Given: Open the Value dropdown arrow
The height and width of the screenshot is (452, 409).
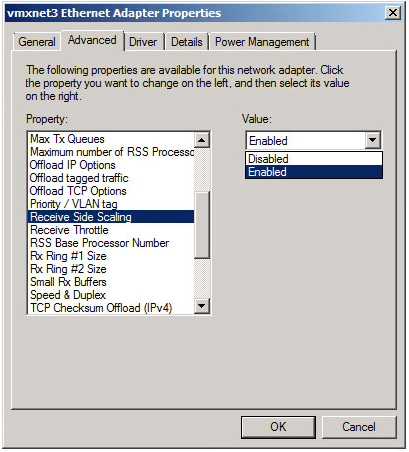Looking at the screenshot, I should pos(372,140).
